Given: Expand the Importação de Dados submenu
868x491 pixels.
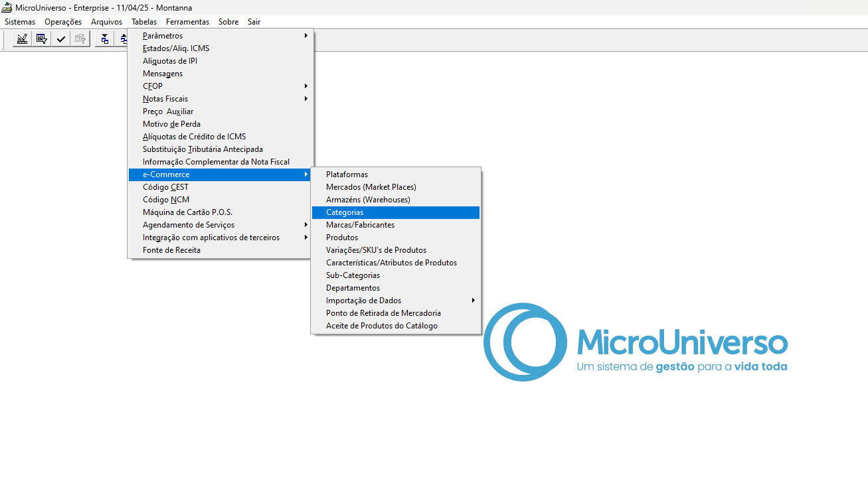Looking at the screenshot, I should (x=396, y=301).
